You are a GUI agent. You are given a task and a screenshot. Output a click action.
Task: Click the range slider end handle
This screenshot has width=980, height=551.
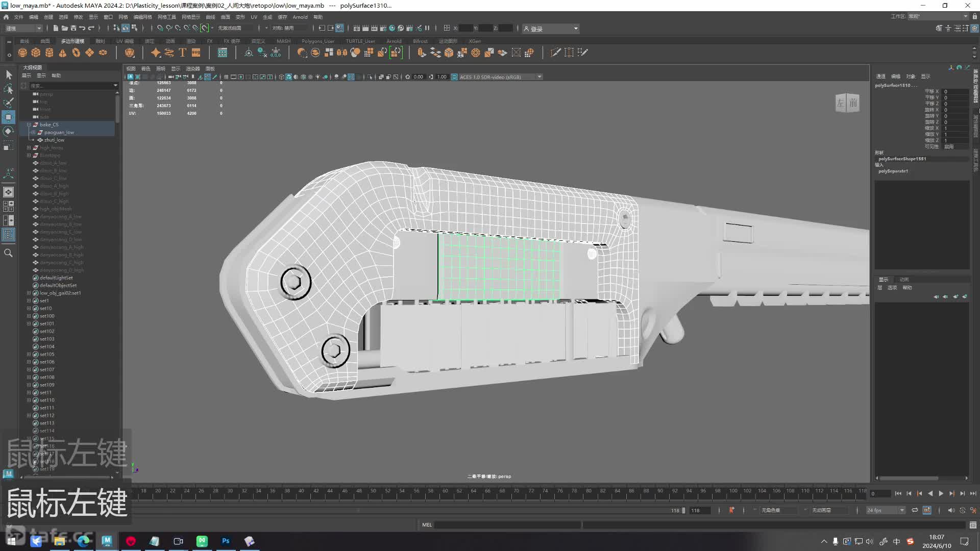(684, 510)
